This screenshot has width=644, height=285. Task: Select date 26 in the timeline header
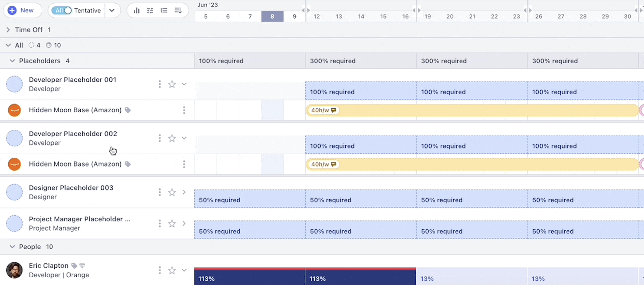coord(539,16)
